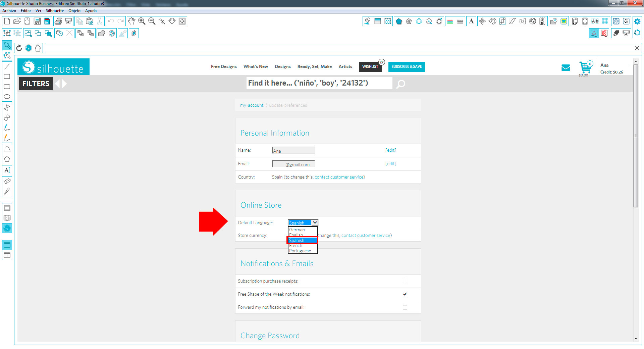Open the FILTERS panel button
The width and height of the screenshot is (644, 349).
coord(36,84)
